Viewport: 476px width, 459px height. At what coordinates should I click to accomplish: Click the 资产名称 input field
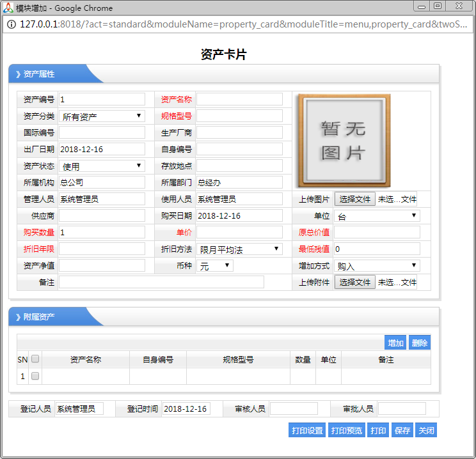pyautogui.click(x=239, y=100)
